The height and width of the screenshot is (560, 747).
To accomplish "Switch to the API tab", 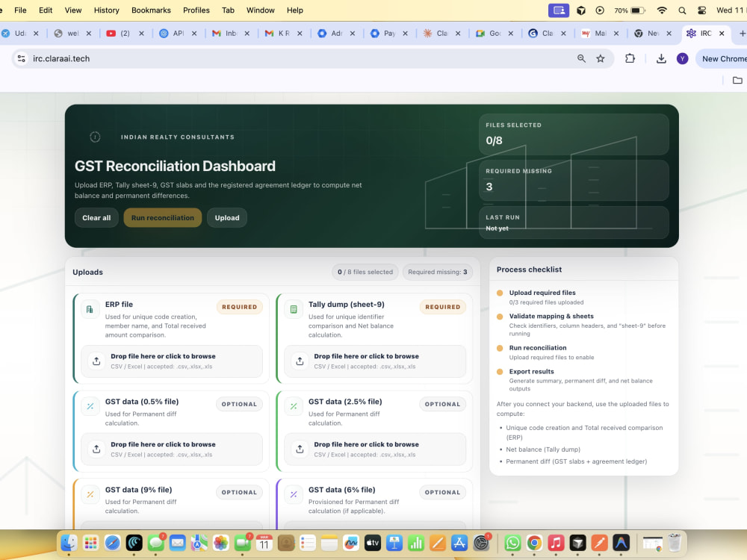I will (x=178, y=34).
